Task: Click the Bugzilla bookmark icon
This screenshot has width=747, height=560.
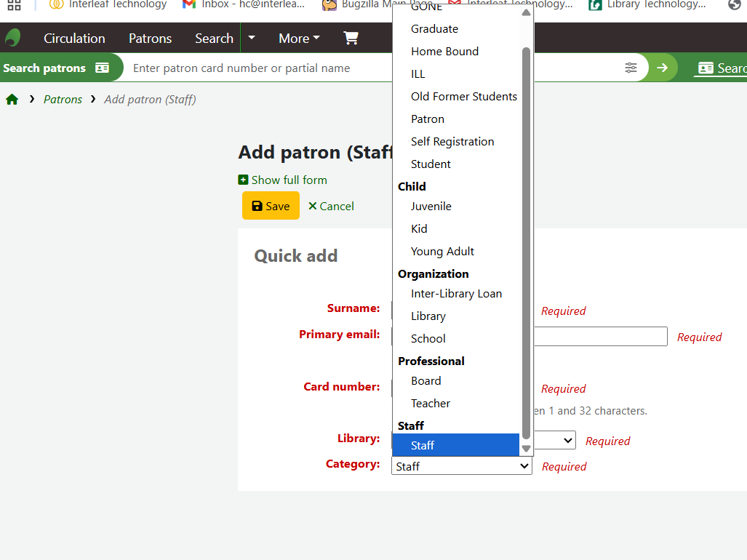Action: click(329, 4)
